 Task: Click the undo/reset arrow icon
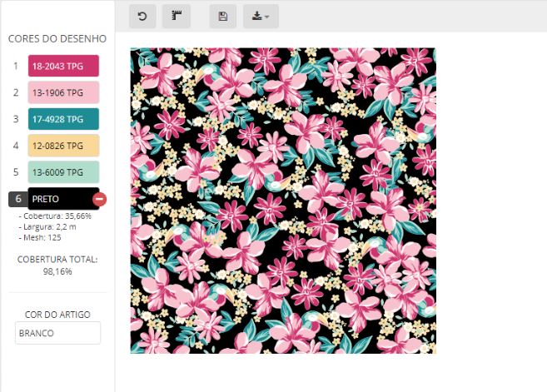(x=142, y=16)
